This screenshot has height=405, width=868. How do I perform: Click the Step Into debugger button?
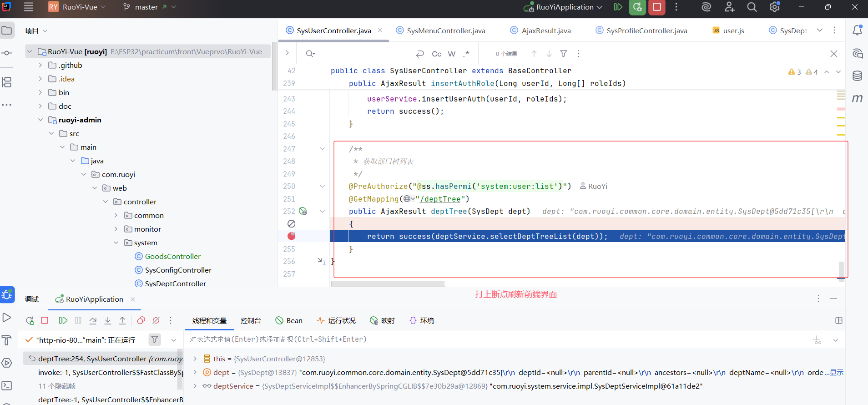click(108, 320)
